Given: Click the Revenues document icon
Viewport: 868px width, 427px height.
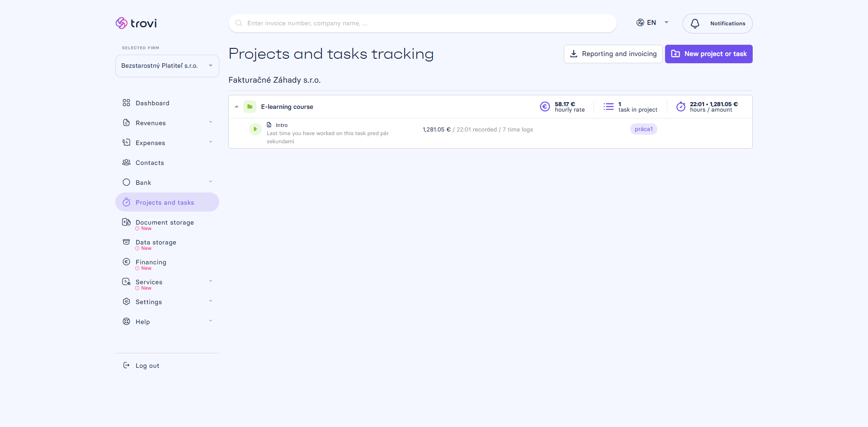Looking at the screenshot, I should coord(126,123).
